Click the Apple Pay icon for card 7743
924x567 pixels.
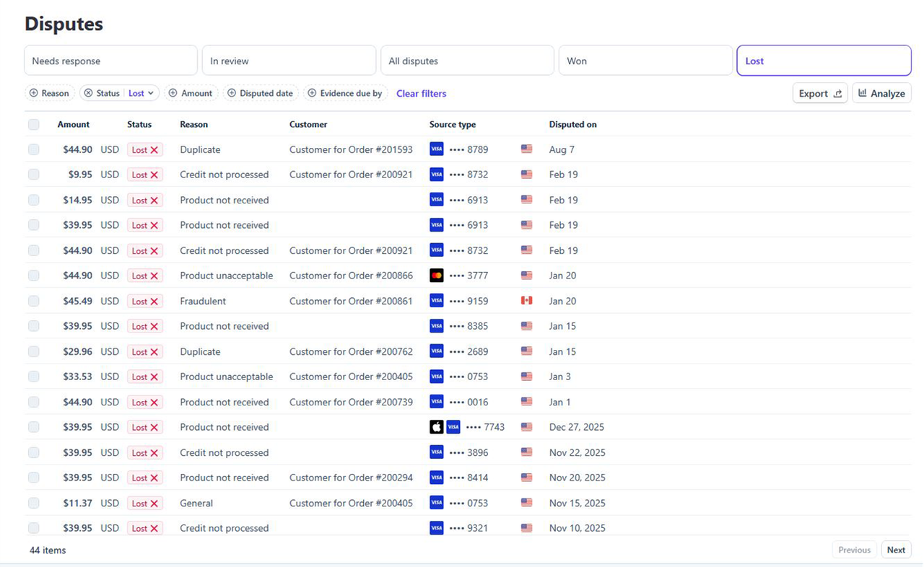click(437, 427)
